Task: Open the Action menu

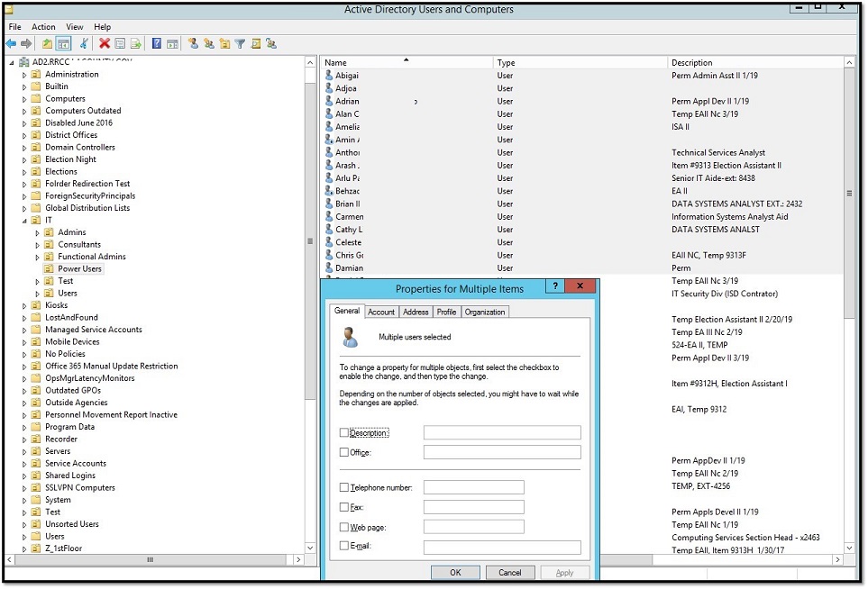Action: click(x=43, y=26)
